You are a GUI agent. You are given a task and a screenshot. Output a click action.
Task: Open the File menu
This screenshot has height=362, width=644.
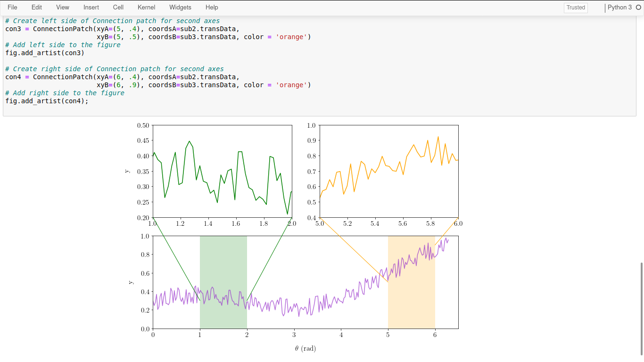tap(12, 7)
